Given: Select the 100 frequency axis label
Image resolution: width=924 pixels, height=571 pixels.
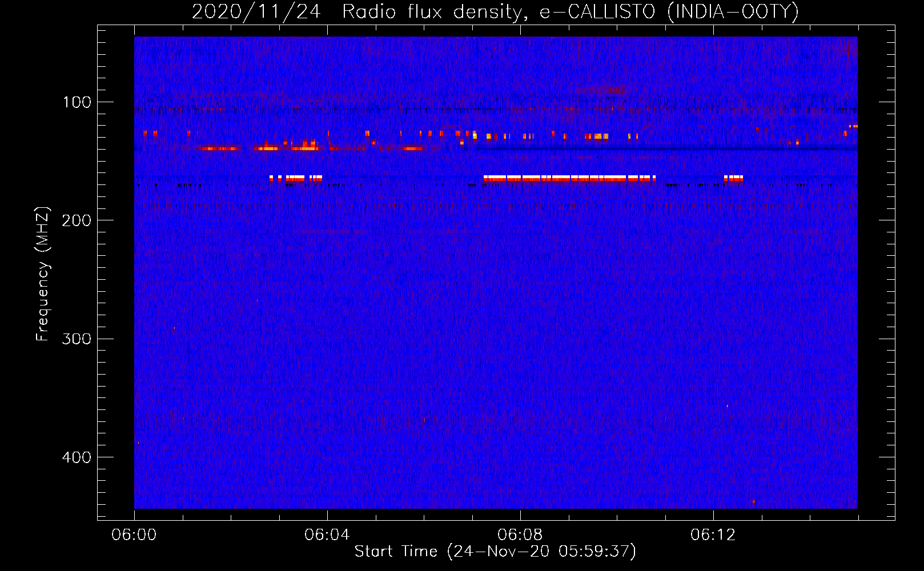Looking at the screenshot, I should 77,102.
